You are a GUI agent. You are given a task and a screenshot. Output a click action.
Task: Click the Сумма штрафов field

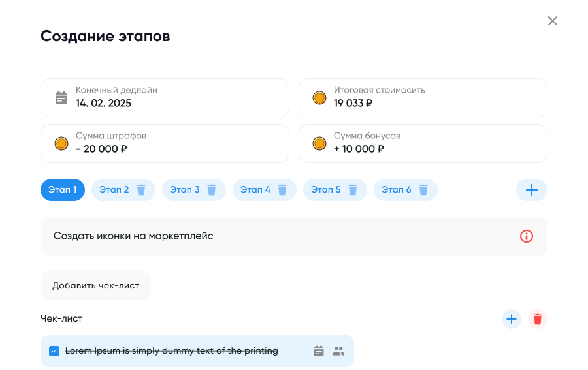point(165,144)
